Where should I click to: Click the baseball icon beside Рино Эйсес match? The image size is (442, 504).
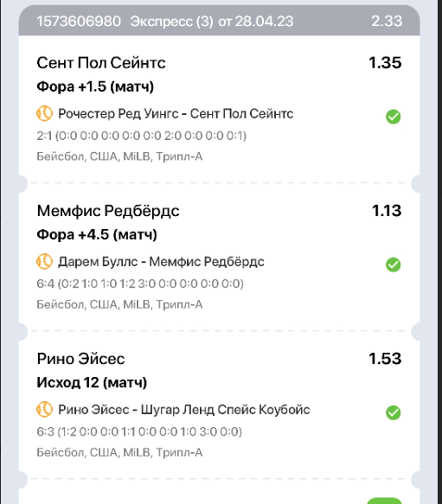(44, 410)
